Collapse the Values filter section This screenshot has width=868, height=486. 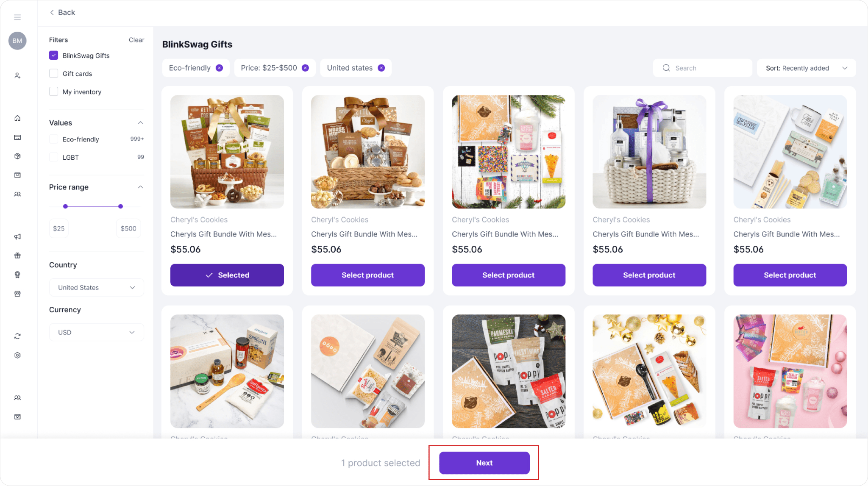(x=140, y=122)
